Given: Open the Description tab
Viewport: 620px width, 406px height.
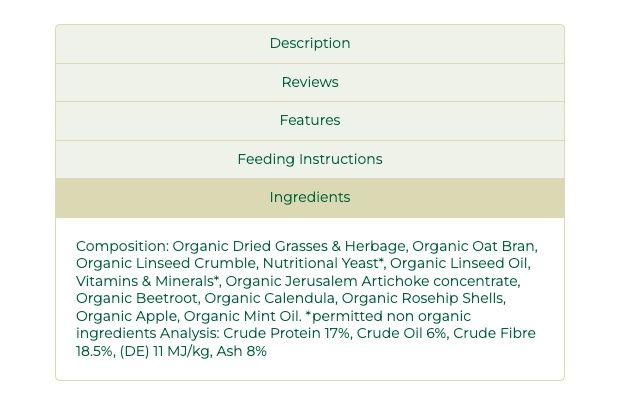Looking at the screenshot, I should [310, 44].
